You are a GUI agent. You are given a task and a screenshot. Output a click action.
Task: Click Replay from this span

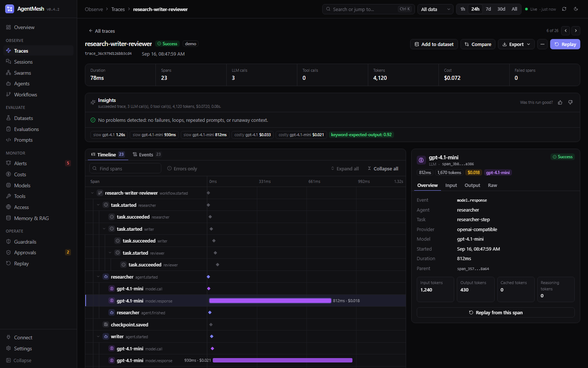[496, 312]
